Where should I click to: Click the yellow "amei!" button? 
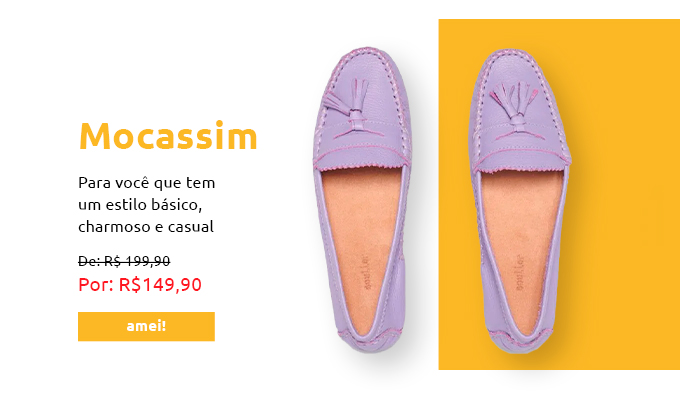(x=146, y=326)
